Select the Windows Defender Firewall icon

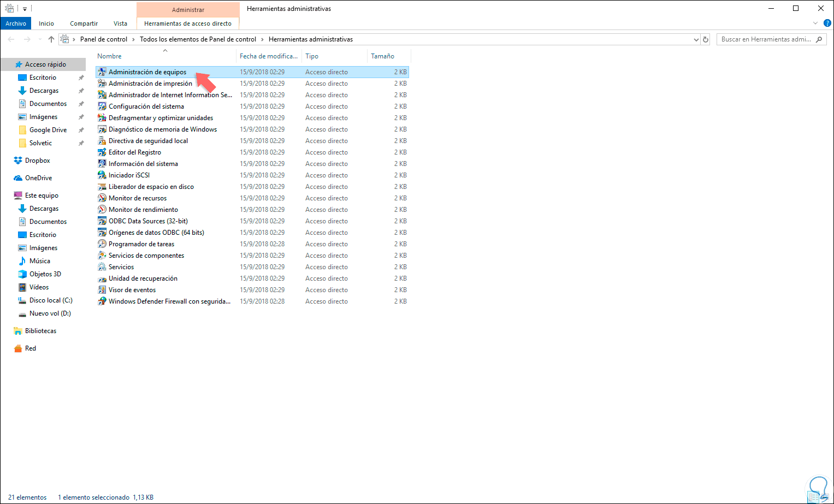click(x=102, y=301)
